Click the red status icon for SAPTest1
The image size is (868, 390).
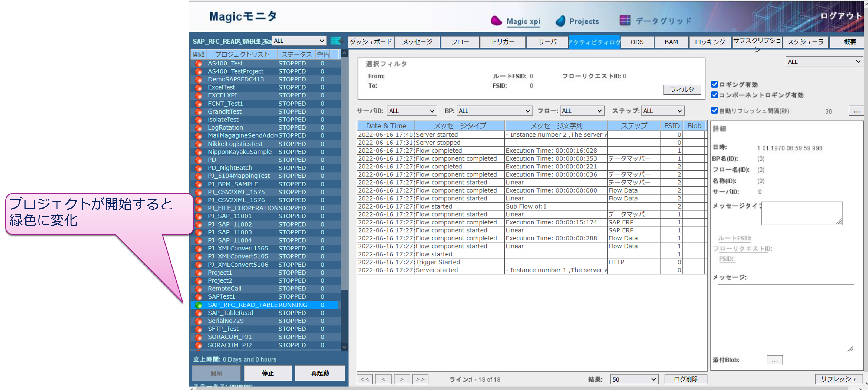click(199, 297)
